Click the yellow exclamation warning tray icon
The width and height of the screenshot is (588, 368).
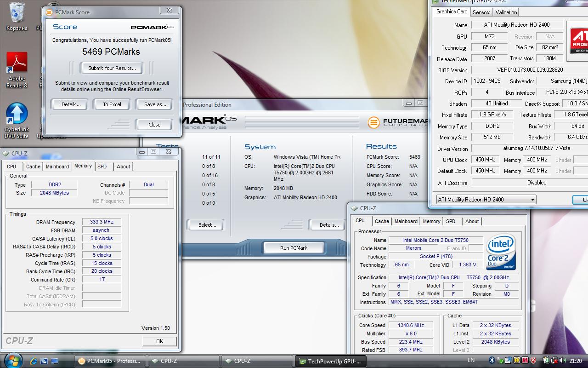pyautogui.click(x=517, y=361)
